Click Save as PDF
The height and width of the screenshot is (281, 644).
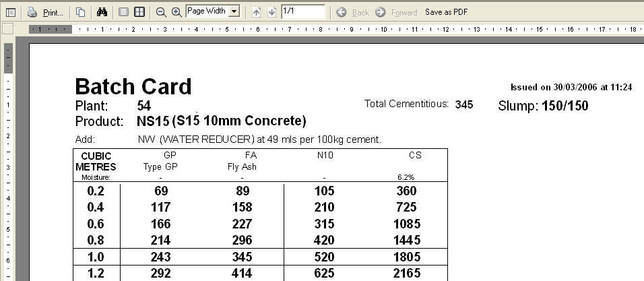(447, 12)
